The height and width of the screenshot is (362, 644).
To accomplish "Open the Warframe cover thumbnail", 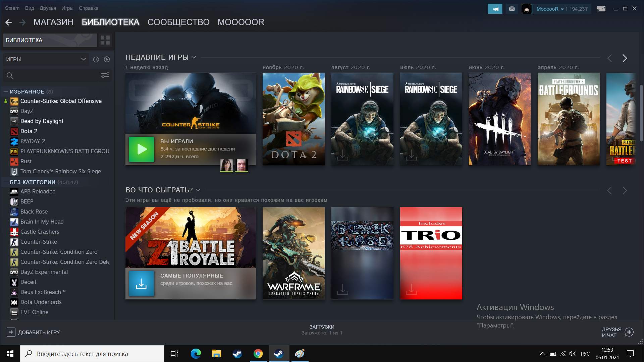I will 293,253.
